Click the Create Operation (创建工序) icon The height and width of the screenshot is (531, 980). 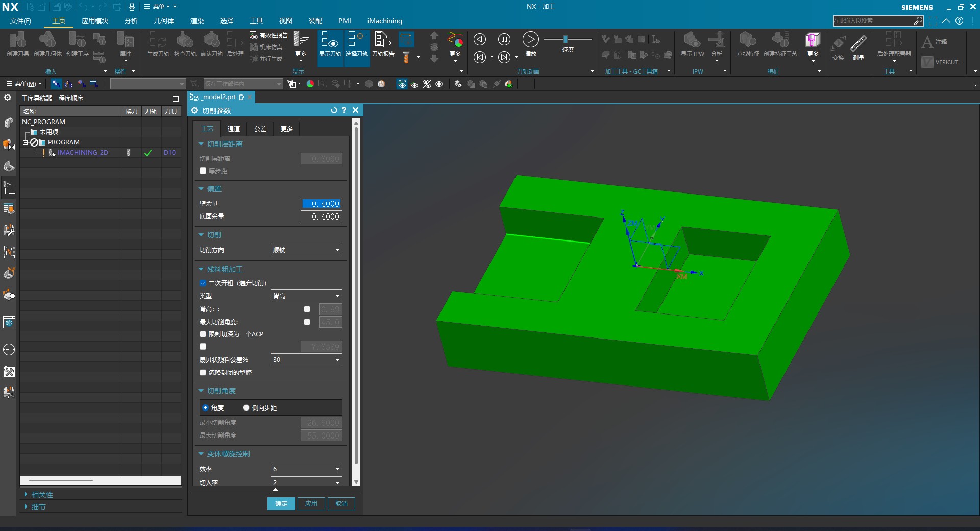click(77, 43)
